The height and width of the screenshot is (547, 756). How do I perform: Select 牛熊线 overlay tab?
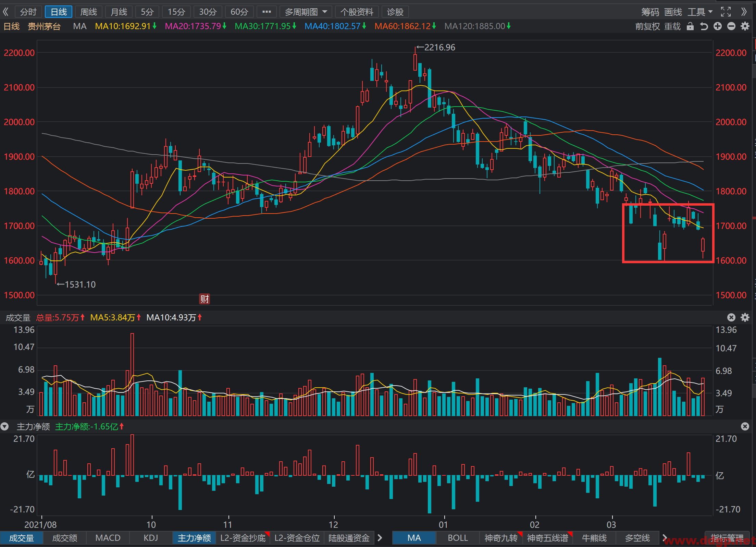click(x=594, y=538)
